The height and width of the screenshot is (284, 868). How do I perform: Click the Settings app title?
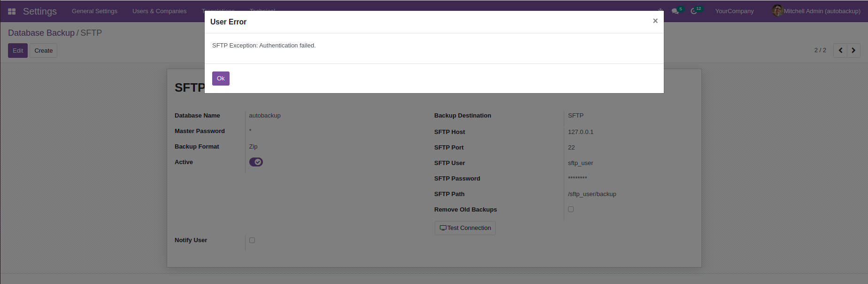[x=40, y=11]
